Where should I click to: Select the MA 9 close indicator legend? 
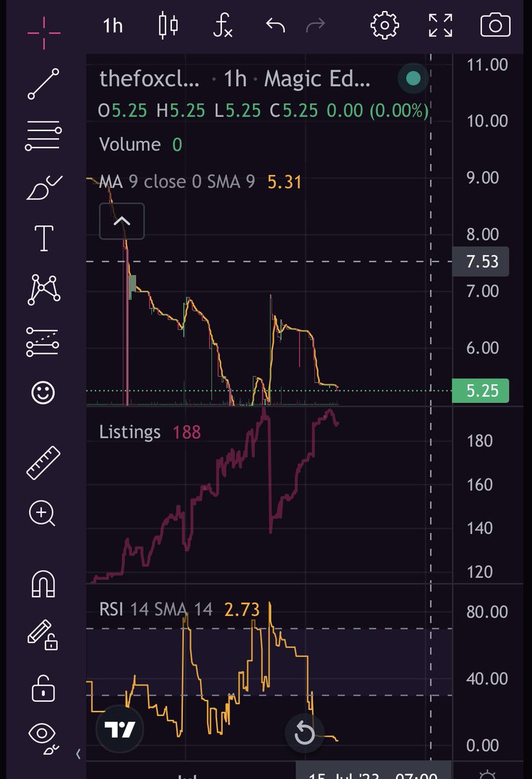click(x=177, y=182)
